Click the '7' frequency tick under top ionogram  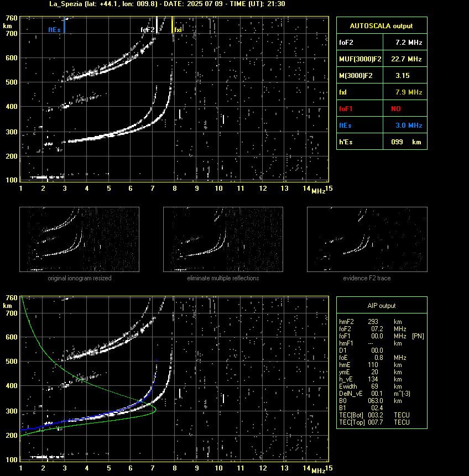[x=153, y=189]
